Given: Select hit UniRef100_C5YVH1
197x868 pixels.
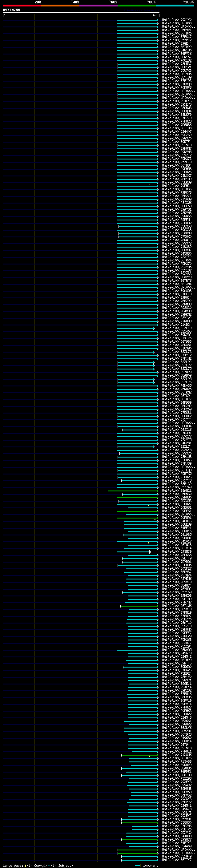Looking at the screenshot, I should (x=177, y=819).
